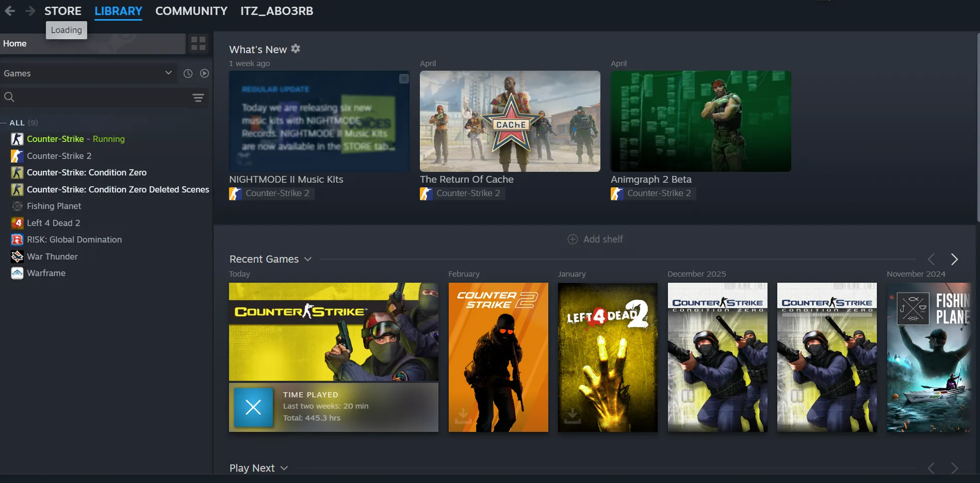980x483 pixels.
Task: Click the Deleted Scenes list icon
Action: (18, 189)
